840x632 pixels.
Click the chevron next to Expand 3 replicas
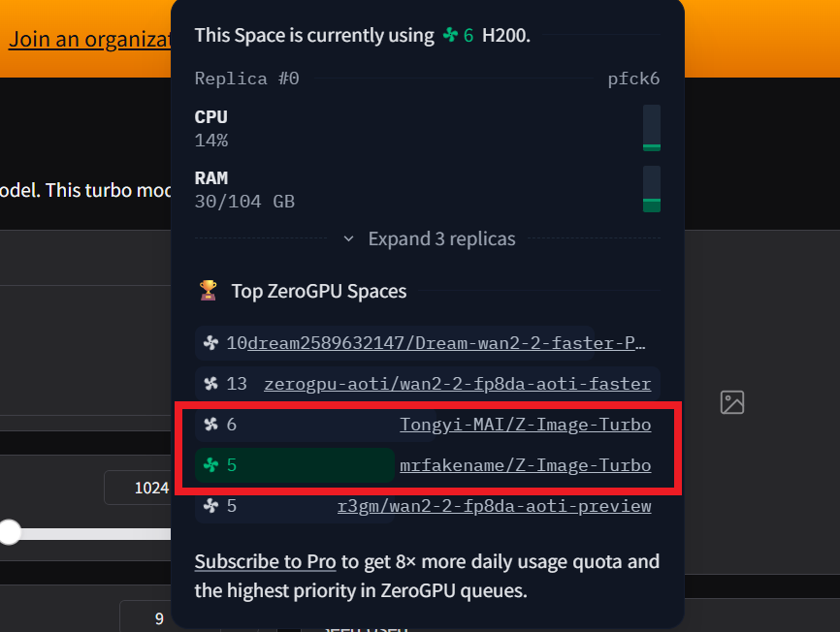(x=349, y=238)
